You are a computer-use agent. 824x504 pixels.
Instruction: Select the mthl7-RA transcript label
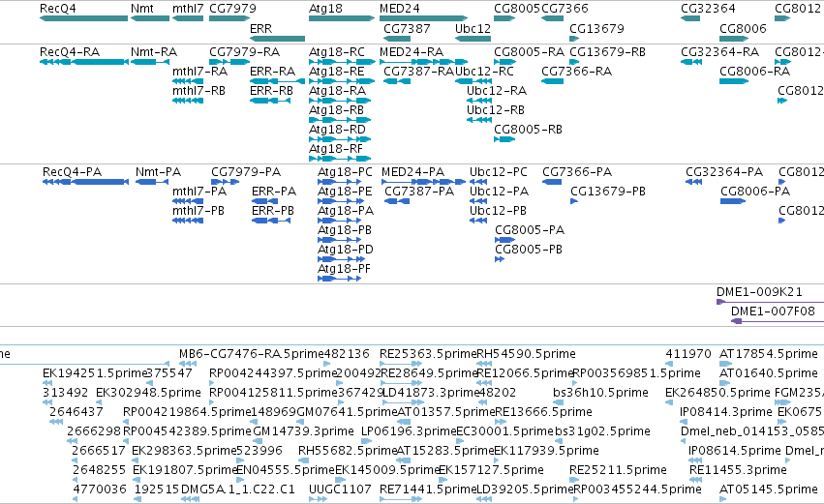199,72
